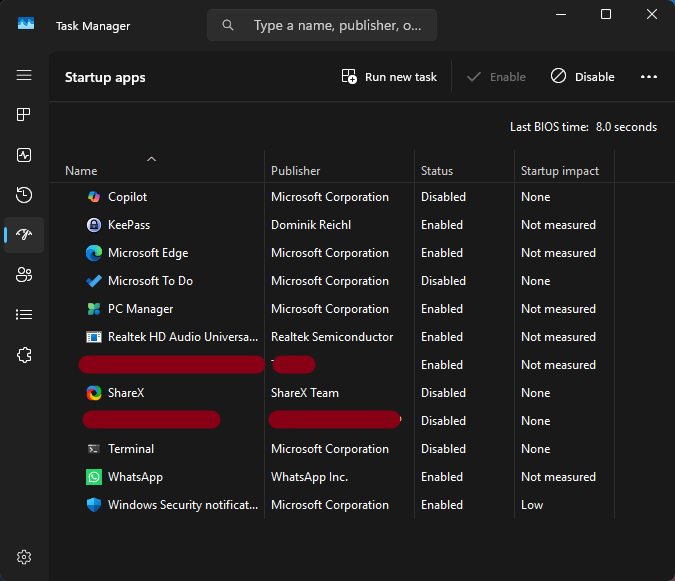Open the Users page icon
This screenshot has width=675, height=581.
pyautogui.click(x=24, y=275)
